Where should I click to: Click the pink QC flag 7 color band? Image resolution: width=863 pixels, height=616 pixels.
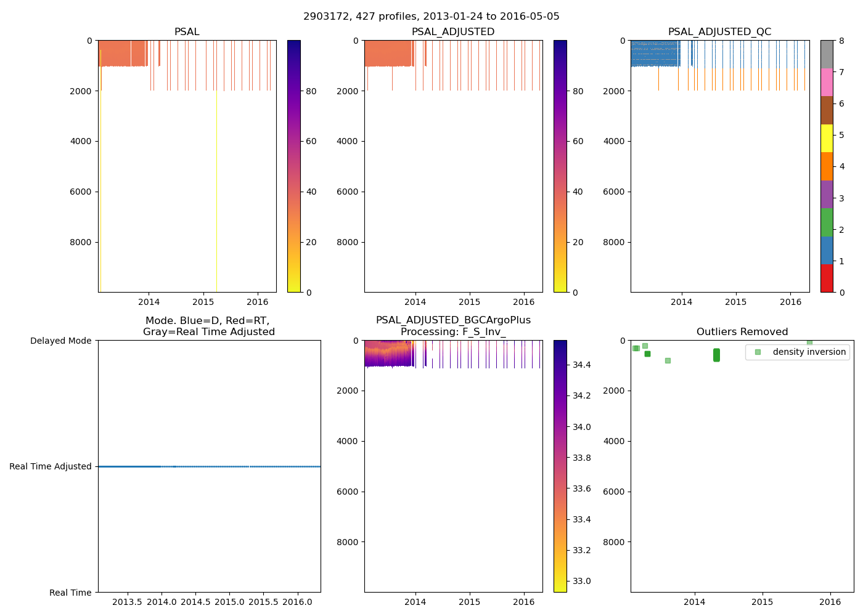827,82
